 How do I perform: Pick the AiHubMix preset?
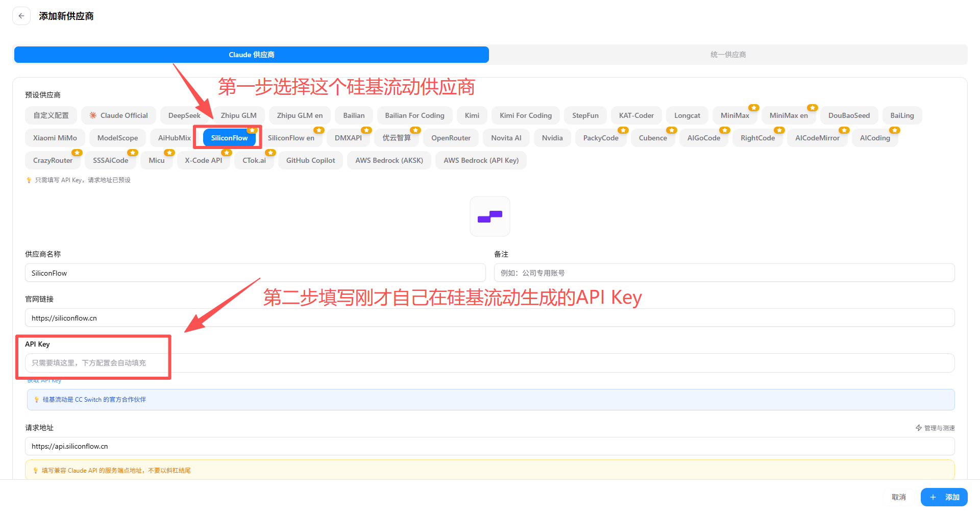tap(175, 138)
